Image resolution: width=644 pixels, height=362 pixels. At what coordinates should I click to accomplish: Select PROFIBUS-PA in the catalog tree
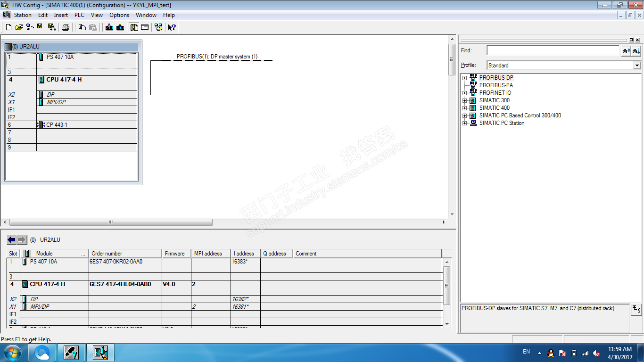pyautogui.click(x=496, y=85)
